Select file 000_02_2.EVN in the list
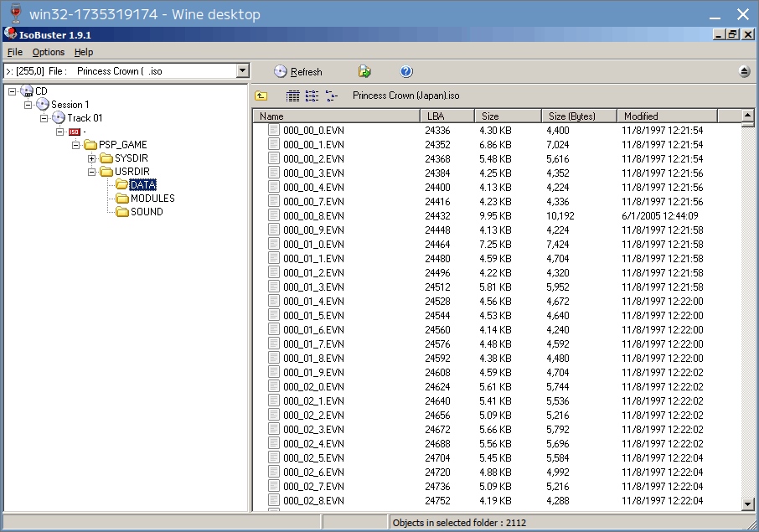 coord(313,416)
